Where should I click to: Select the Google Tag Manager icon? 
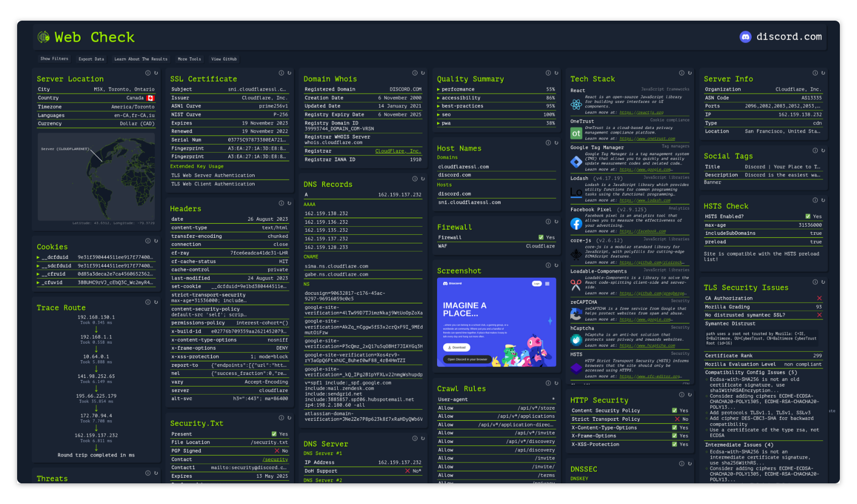[576, 162]
